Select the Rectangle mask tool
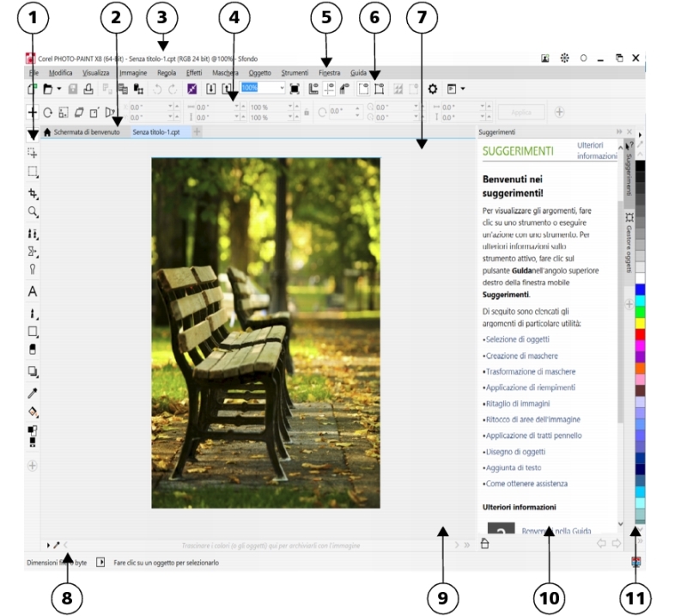The width and height of the screenshot is (687, 616). 33,173
